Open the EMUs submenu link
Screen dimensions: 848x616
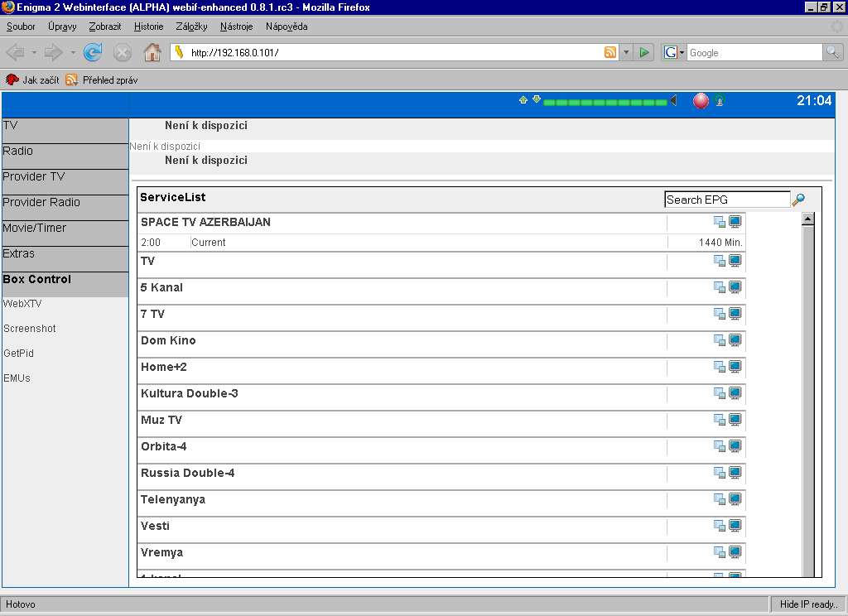(x=17, y=378)
